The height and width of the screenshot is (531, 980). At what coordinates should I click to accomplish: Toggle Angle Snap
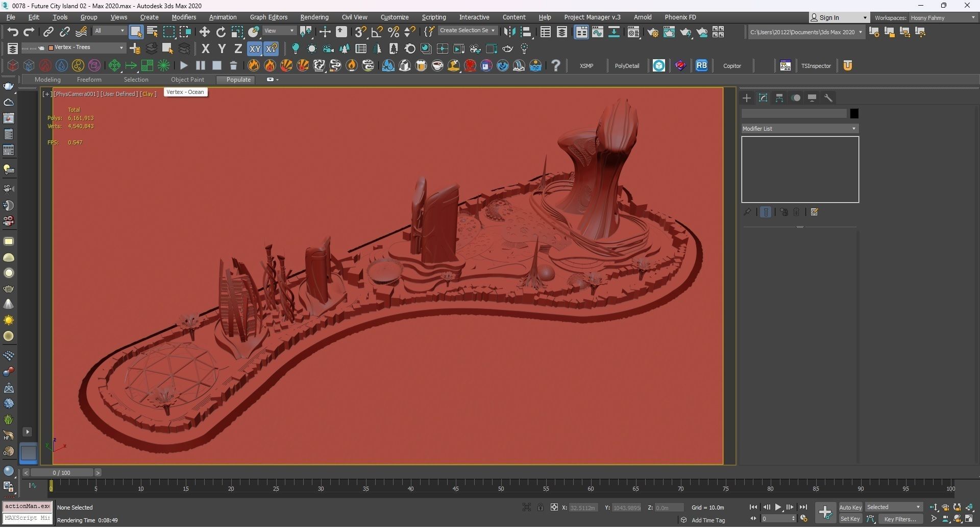tap(377, 32)
